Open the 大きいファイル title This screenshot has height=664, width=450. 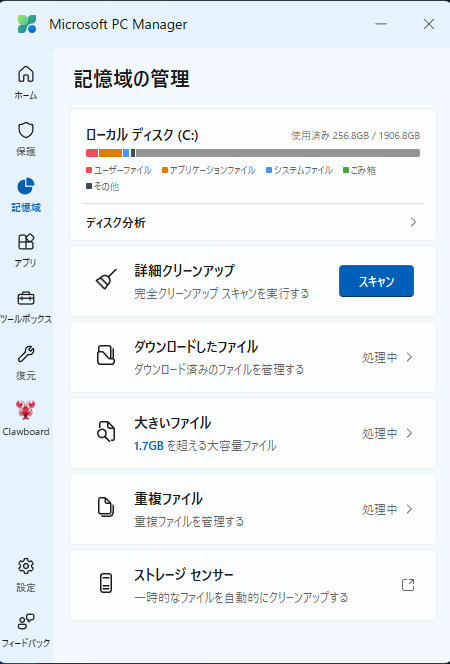tap(173, 423)
